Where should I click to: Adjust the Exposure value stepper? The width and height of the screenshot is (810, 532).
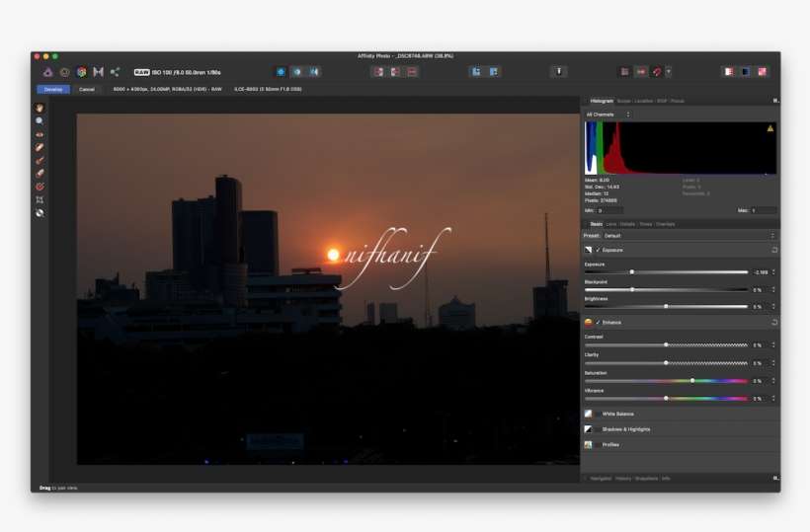point(773,272)
